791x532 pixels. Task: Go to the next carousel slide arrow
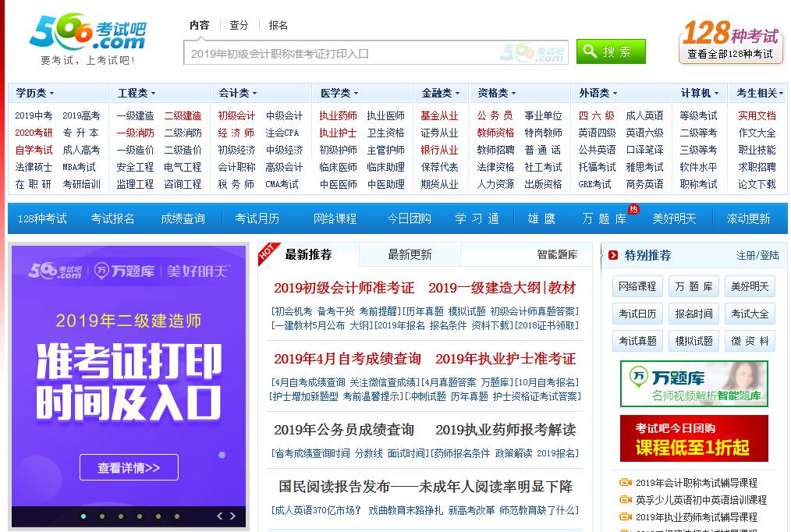(232, 516)
